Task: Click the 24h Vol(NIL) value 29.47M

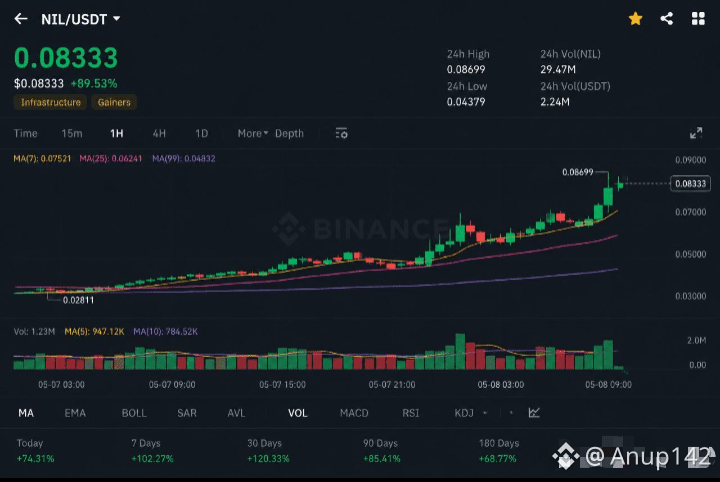Action: pos(557,70)
